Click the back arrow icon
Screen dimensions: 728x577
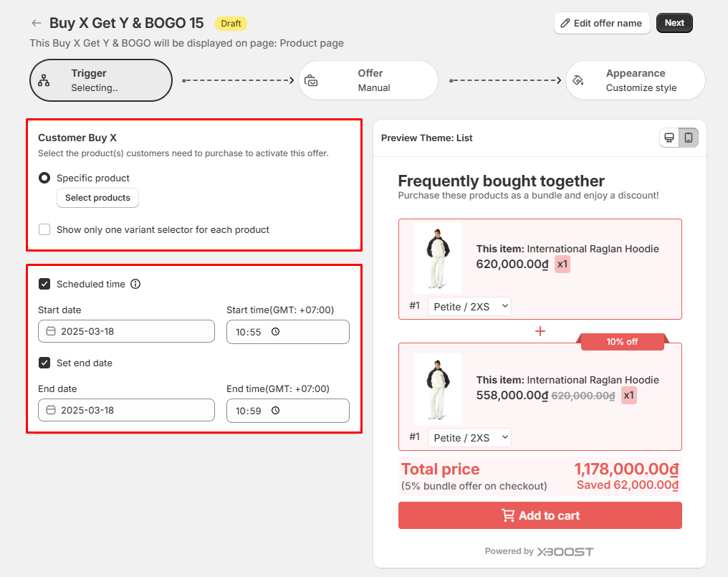[37, 24]
